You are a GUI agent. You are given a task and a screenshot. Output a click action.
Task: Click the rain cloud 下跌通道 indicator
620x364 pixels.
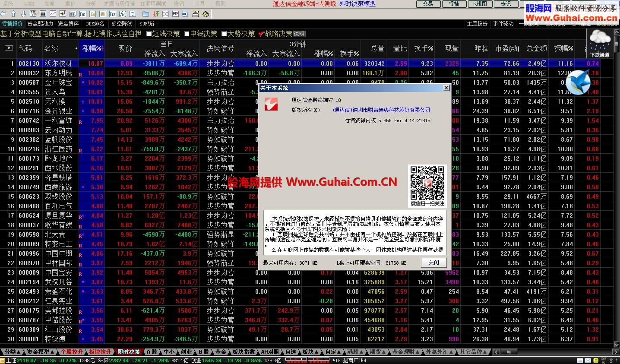pos(600,44)
